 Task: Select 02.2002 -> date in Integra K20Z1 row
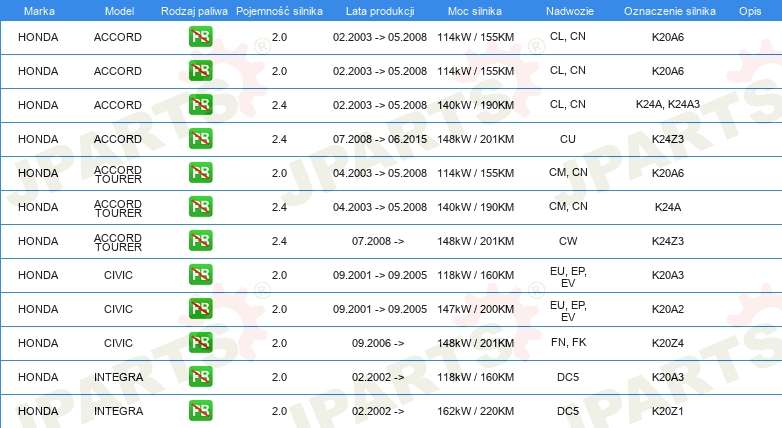378,411
